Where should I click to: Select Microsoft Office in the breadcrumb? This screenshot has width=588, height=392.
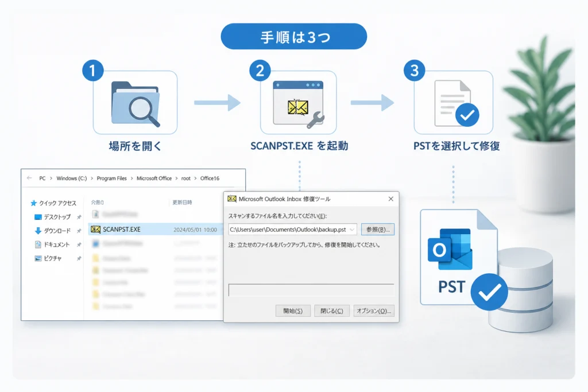click(154, 178)
